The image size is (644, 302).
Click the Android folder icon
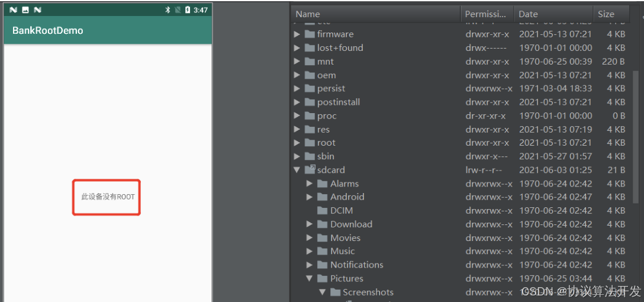pyautogui.click(x=323, y=197)
